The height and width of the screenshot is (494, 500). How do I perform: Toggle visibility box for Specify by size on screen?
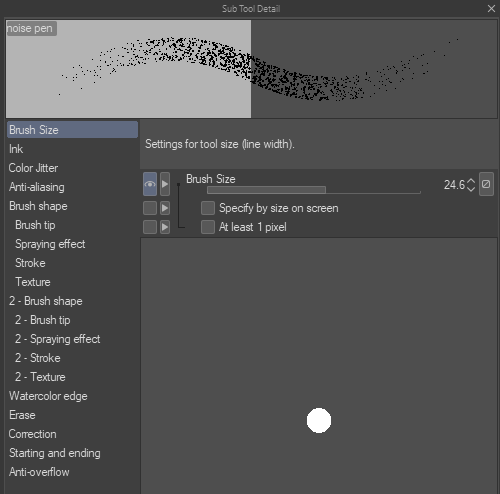tap(150, 208)
